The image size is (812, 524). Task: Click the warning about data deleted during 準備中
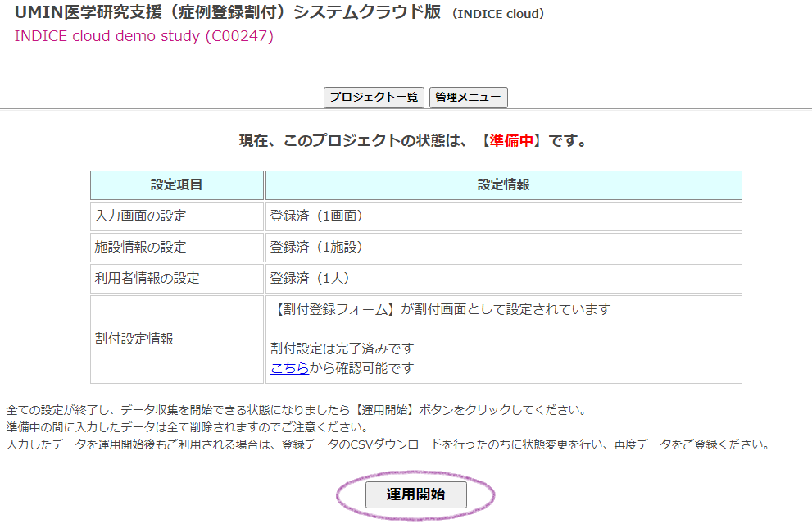[187, 427]
